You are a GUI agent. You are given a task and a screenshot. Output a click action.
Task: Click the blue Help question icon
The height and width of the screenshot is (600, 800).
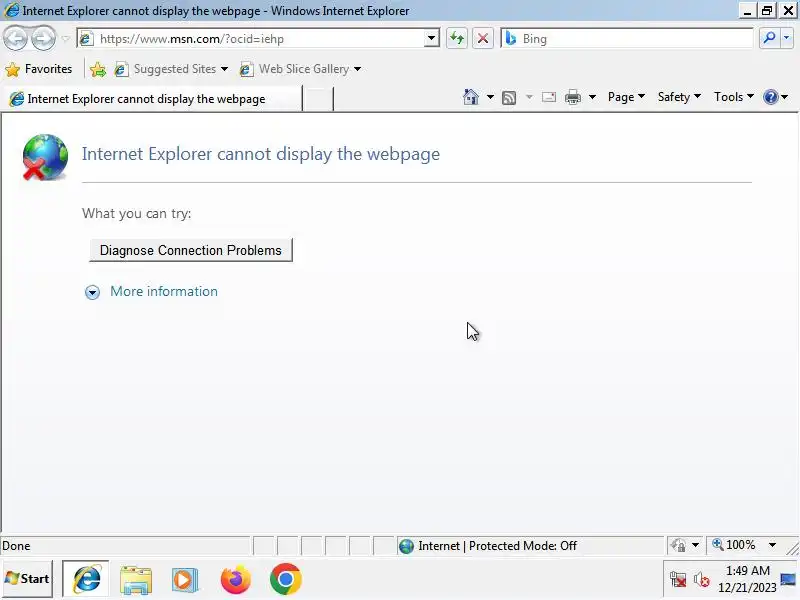770,96
